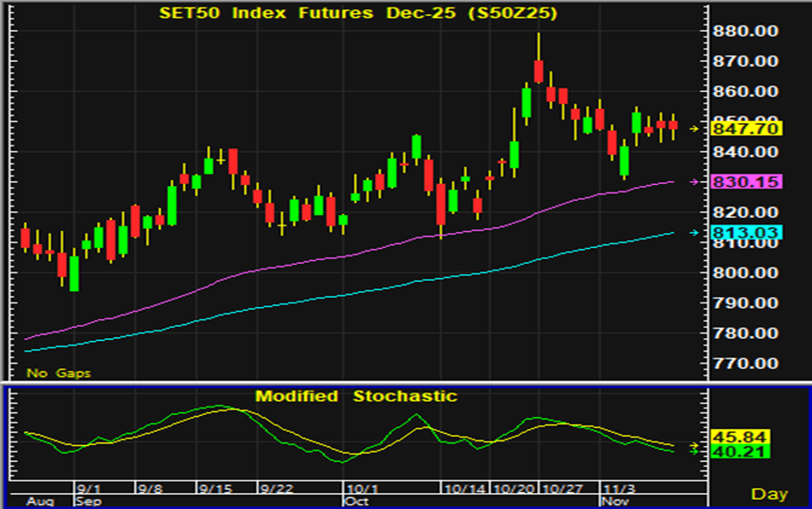Select the cyan 813.03 moving average tag
This screenshot has width=812, height=509.
click(746, 233)
